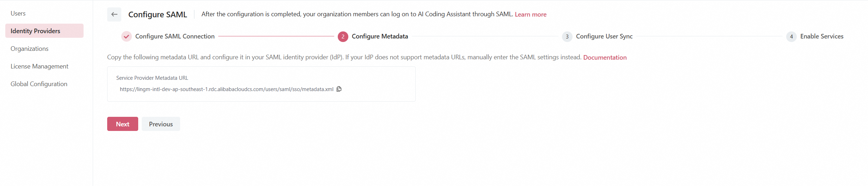This screenshot has height=186, width=868.
Task: Click the step 4 circle icon
Action: coord(791,36)
